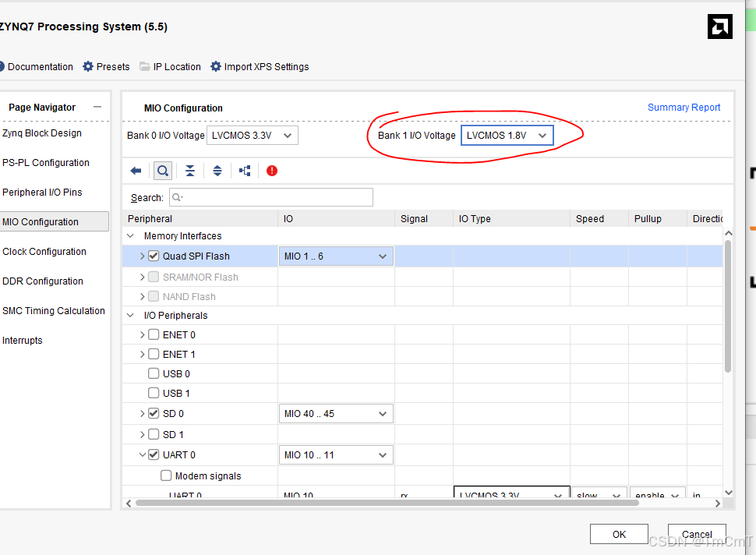The height and width of the screenshot is (555, 756).
Task: Go to PS-PL Configuration page
Action: (x=46, y=162)
